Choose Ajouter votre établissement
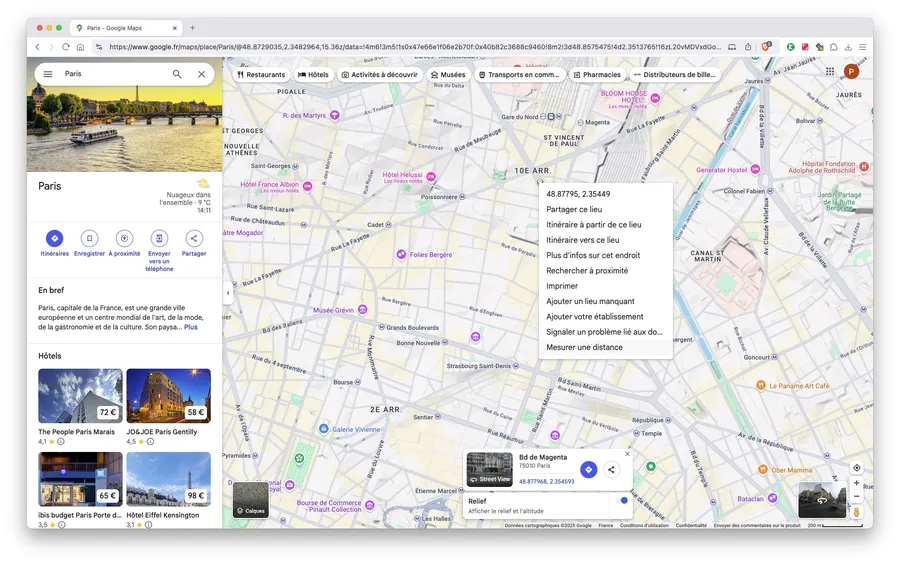The width and height of the screenshot is (900, 564). 606,317
